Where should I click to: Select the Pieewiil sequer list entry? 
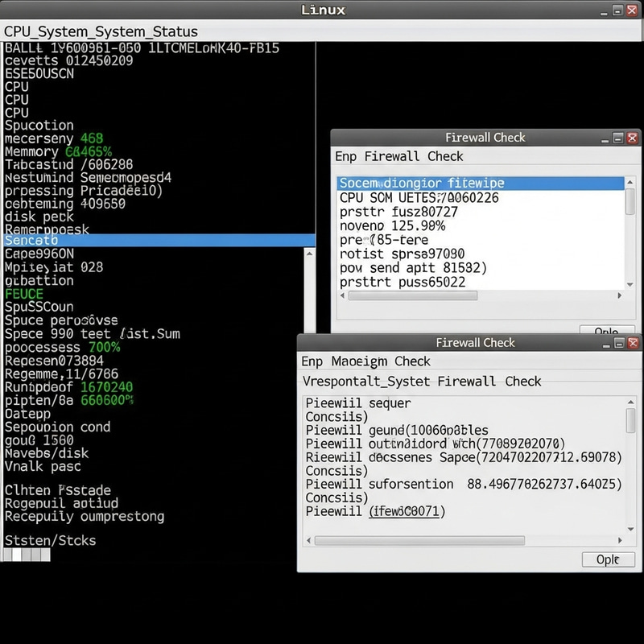pyautogui.click(x=362, y=403)
